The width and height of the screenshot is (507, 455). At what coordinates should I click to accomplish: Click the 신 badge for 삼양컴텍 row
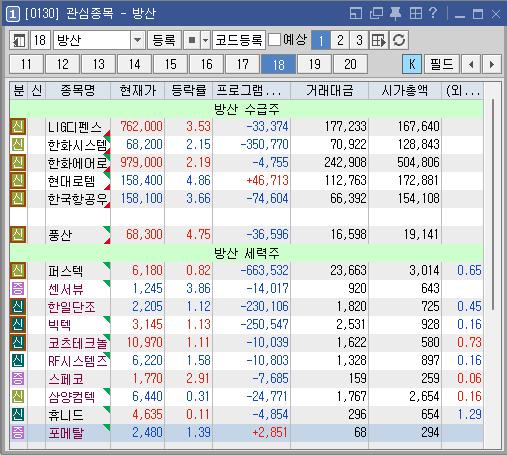pos(18,396)
